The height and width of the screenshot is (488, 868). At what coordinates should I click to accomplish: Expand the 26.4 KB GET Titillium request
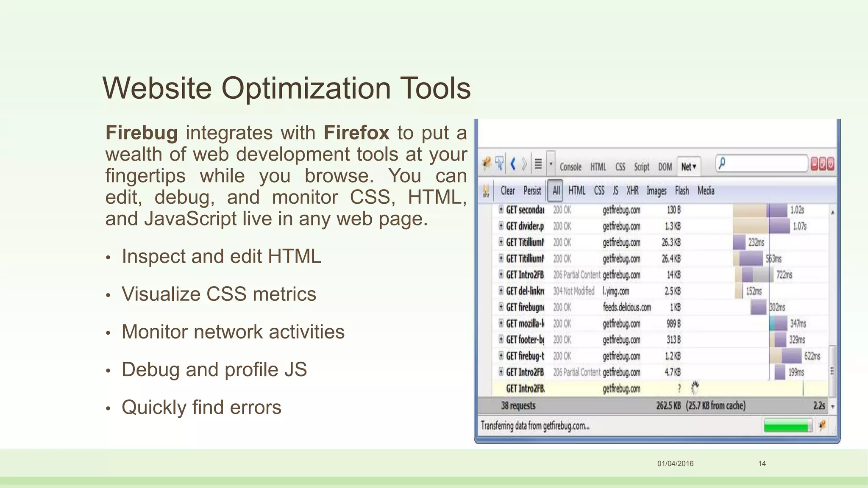(x=501, y=258)
